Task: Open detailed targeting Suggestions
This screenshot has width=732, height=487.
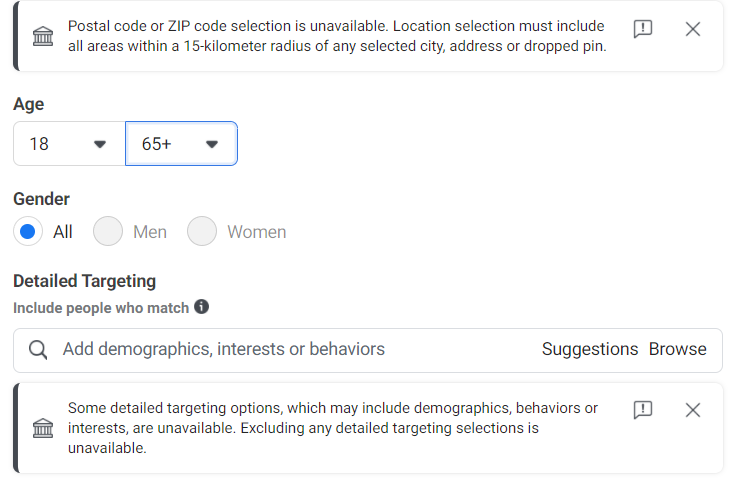Action: click(589, 350)
